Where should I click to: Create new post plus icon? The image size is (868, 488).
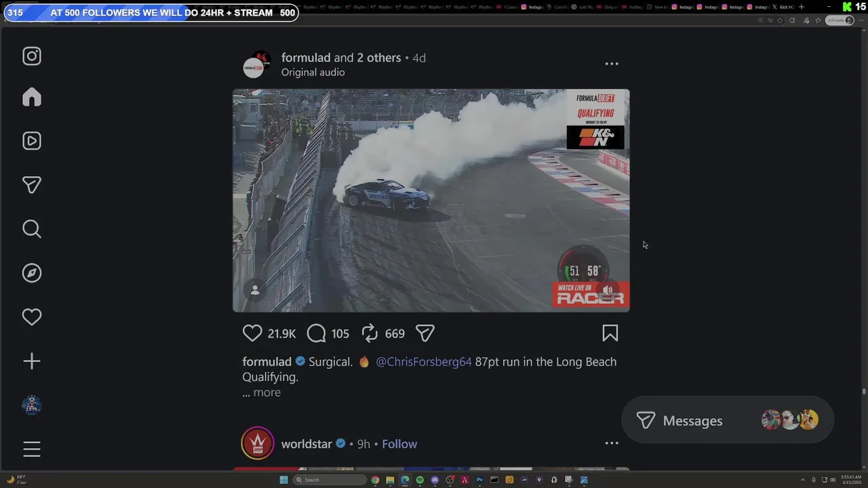tap(32, 361)
